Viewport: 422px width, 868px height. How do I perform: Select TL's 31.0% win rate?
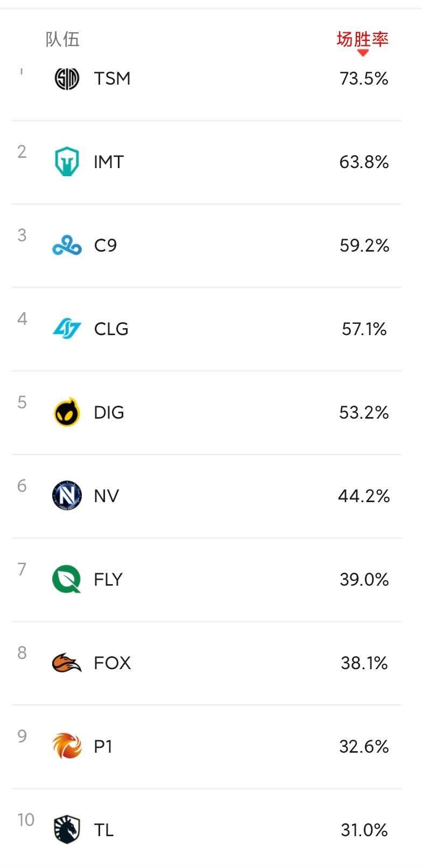(364, 830)
